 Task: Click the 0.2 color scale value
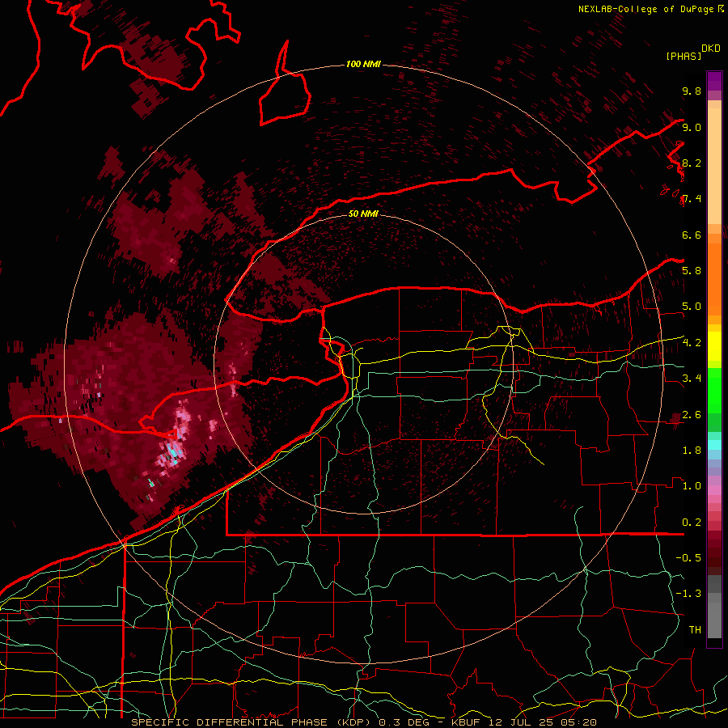point(692,522)
